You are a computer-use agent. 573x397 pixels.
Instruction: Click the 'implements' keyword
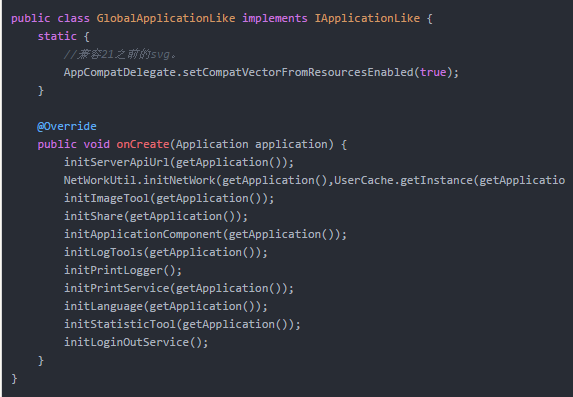point(275,18)
